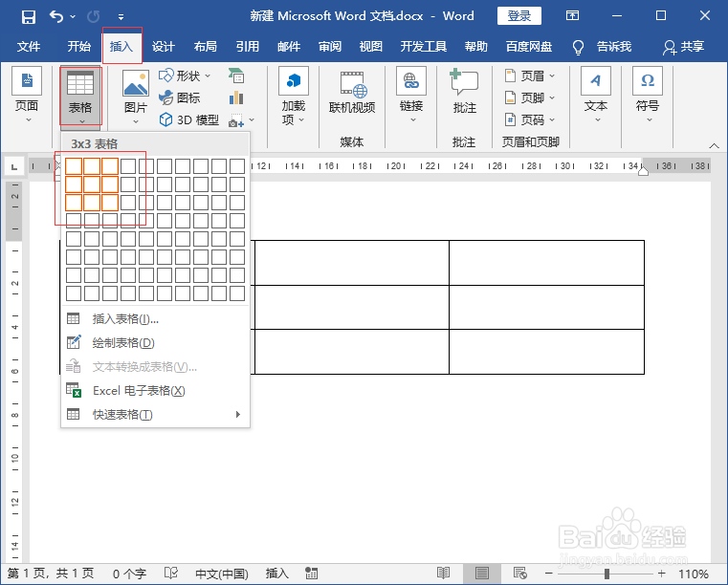Click the zoom slider handle
The width and height of the screenshot is (728, 585).
(x=607, y=574)
